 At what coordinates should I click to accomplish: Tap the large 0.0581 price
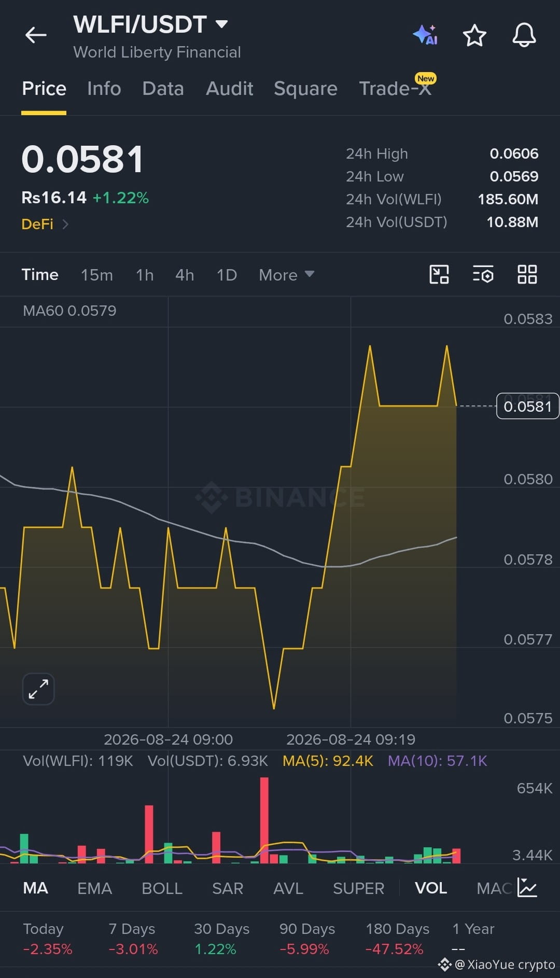coord(82,159)
